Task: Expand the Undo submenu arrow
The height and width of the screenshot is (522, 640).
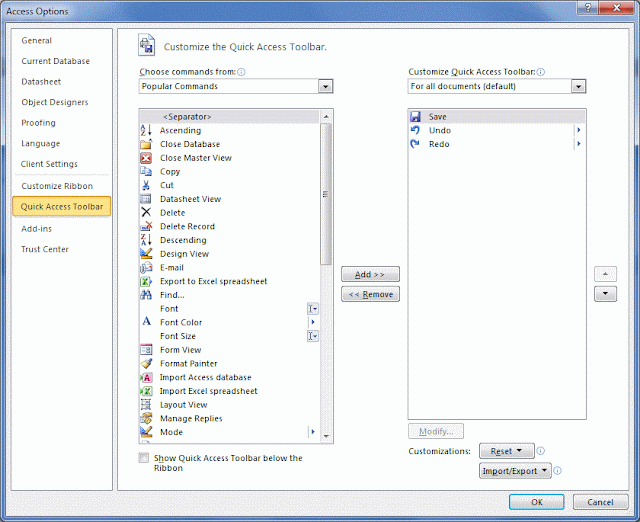Action: 578,131
